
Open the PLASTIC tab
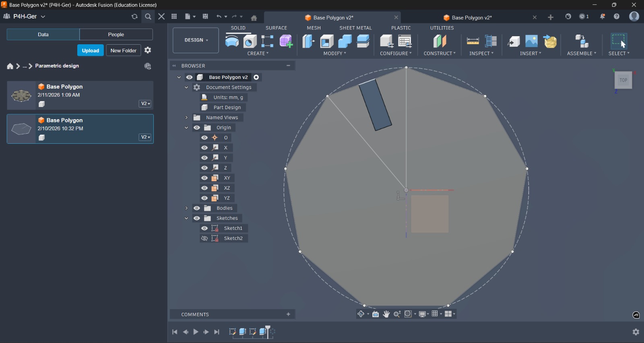click(x=401, y=28)
